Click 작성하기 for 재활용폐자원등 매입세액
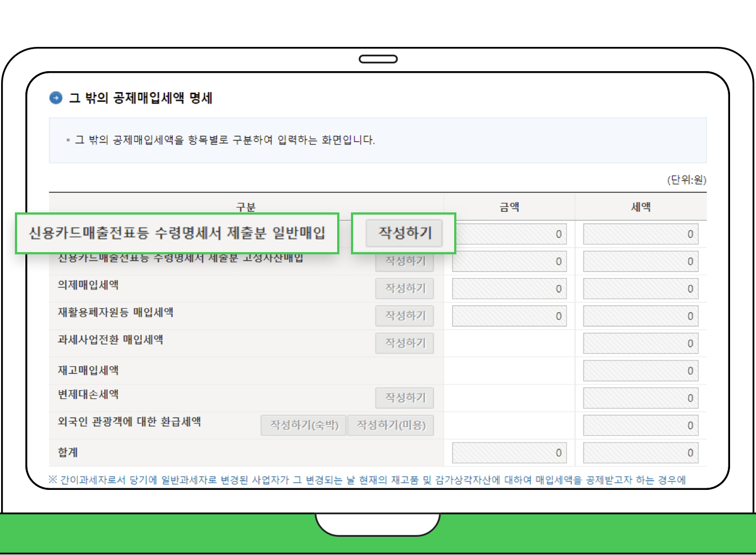Viewport: 756px width, 555px height. pos(404,316)
